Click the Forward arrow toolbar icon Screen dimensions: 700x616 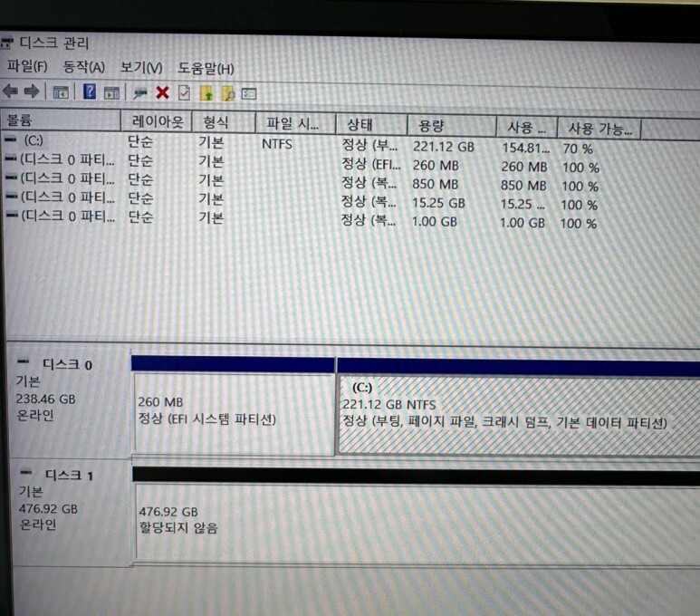click(x=32, y=91)
